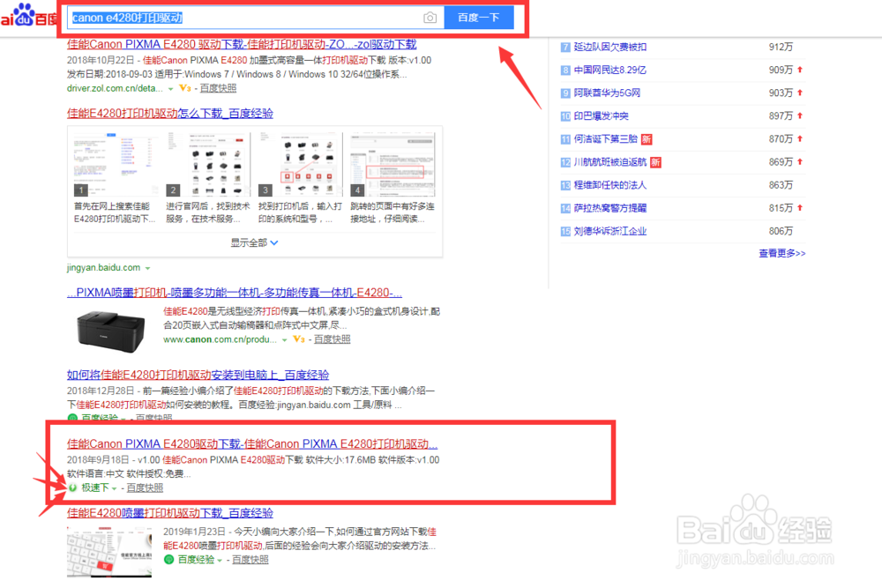882x588 pixels.
Task: Open step 4 thumbnail of the jingyan guide
Action: point(392,164)
